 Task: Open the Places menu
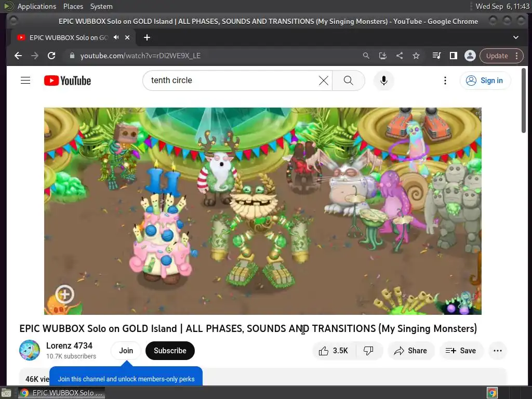73,6
